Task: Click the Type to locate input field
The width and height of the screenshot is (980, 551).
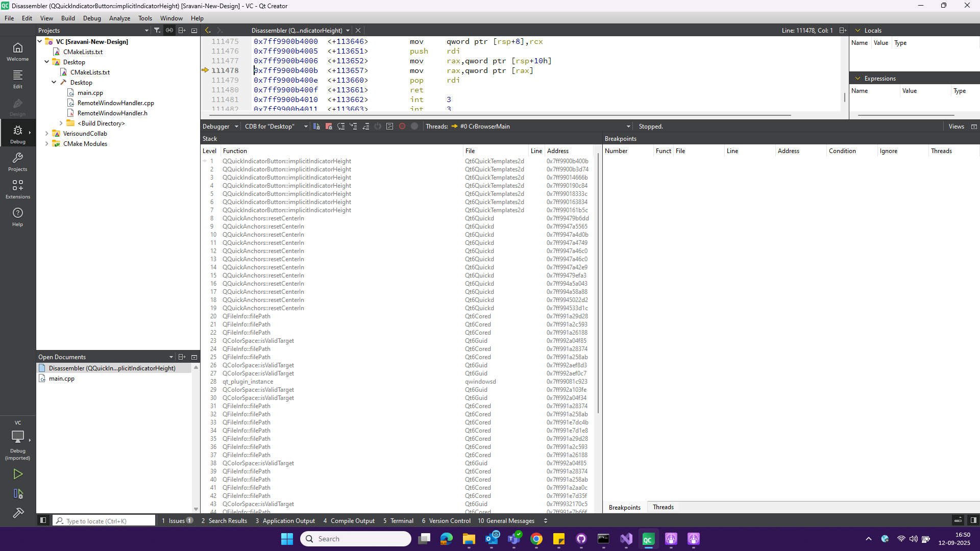Action: pos(104,521)
